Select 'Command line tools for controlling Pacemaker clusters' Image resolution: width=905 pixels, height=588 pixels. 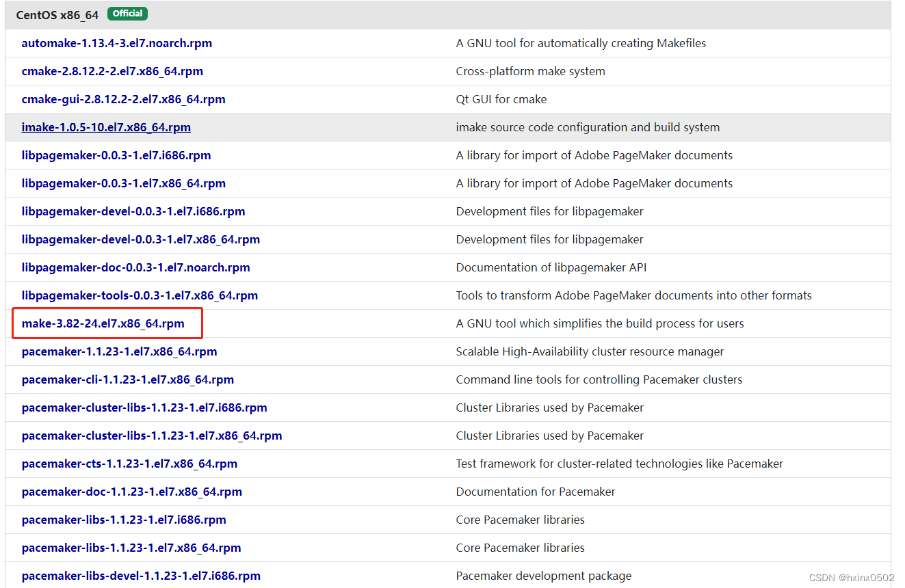pyautogui.click(x=599, y=379)
